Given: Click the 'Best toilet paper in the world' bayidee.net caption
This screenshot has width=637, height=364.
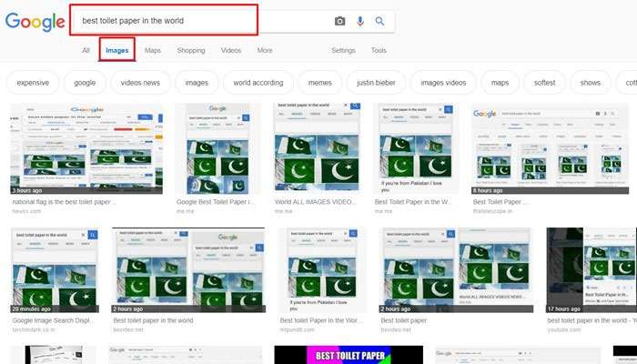Looking at the screenshot, I should (x=153, y=320).
